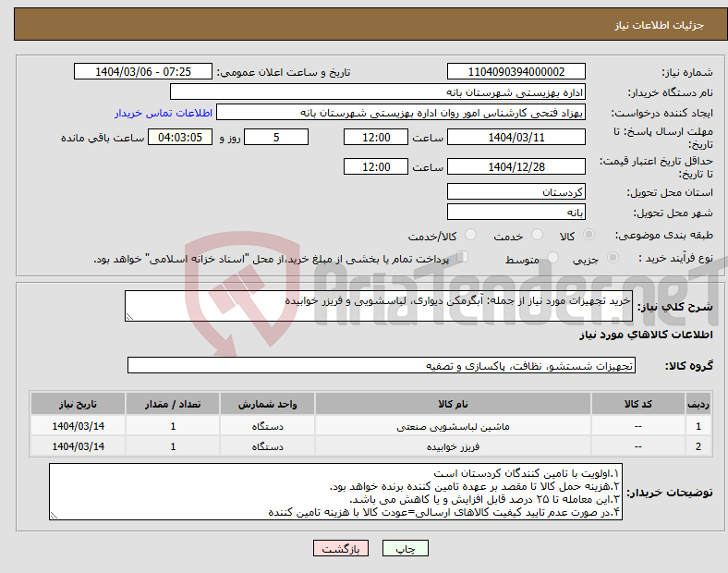Click the شرح کلی نیاز description textarea

379,306
